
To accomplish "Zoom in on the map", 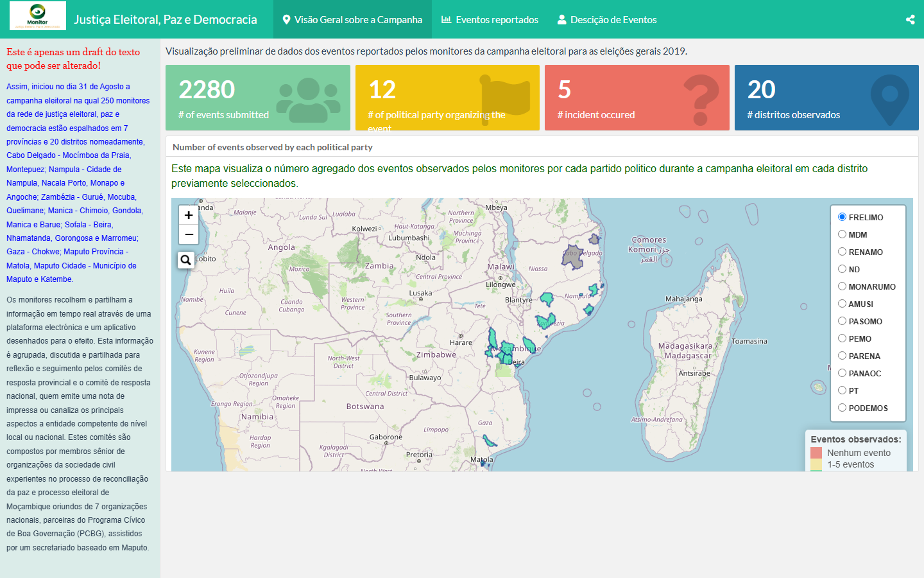I will click(x=189, y=215).
